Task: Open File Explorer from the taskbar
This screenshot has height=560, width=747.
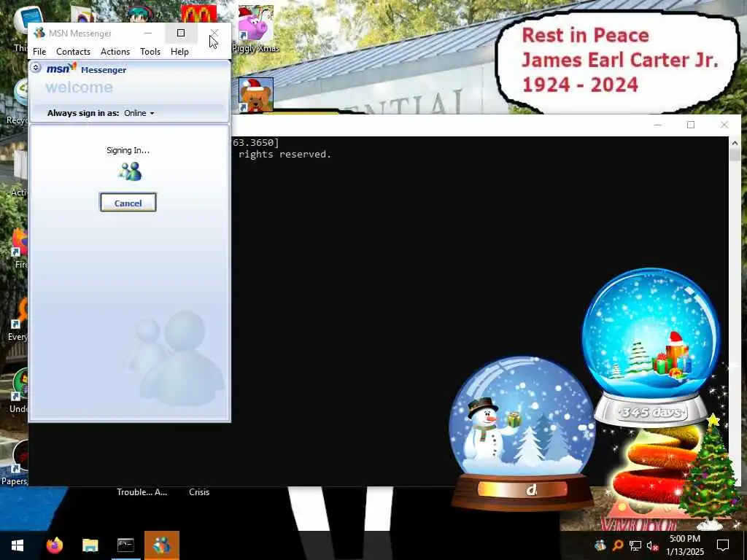Action: [90, 545]
